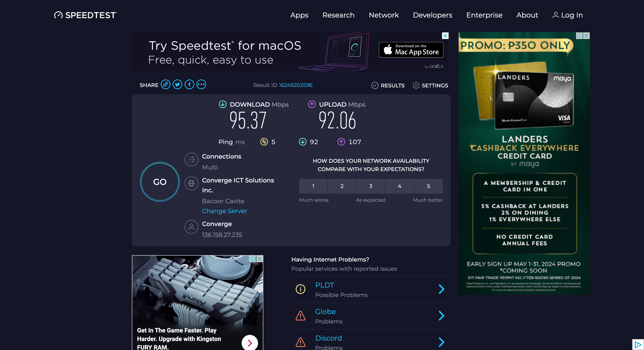The width and height of the screenshot is (644, 350).
Task: Rate network availability as 1
Action: pyautogui.click(x=313, y=186)
